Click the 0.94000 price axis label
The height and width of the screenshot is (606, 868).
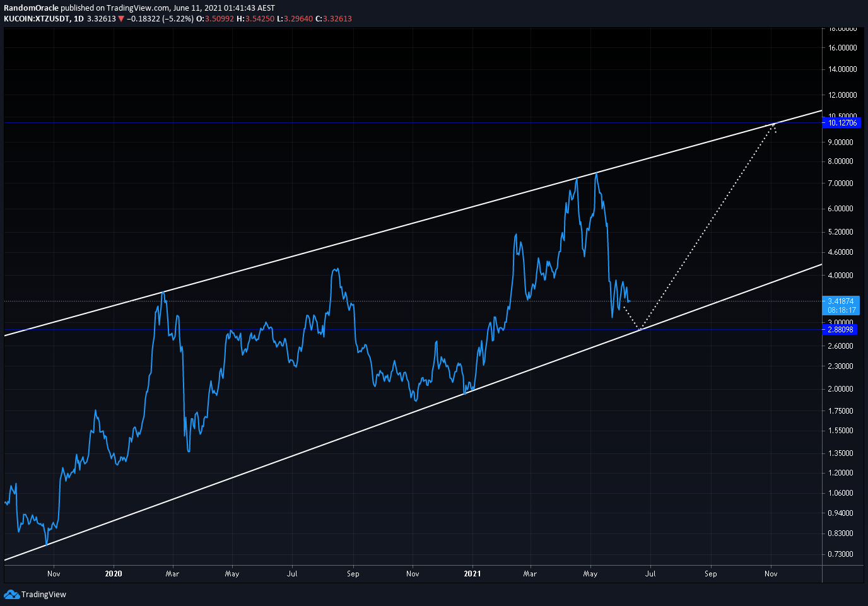(841, 513)
